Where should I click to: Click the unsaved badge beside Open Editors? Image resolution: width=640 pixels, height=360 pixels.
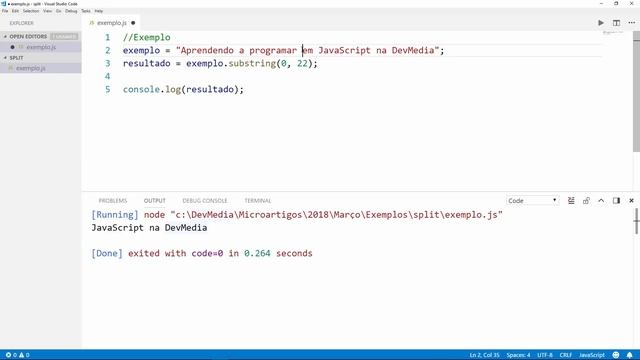pos(64,36)
